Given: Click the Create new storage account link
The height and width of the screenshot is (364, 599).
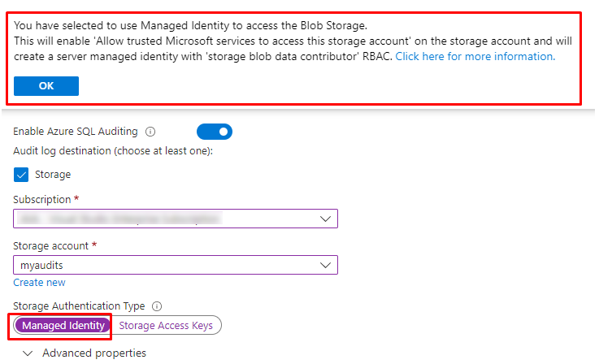Looking at the screenshot, I should coord(39,283).
